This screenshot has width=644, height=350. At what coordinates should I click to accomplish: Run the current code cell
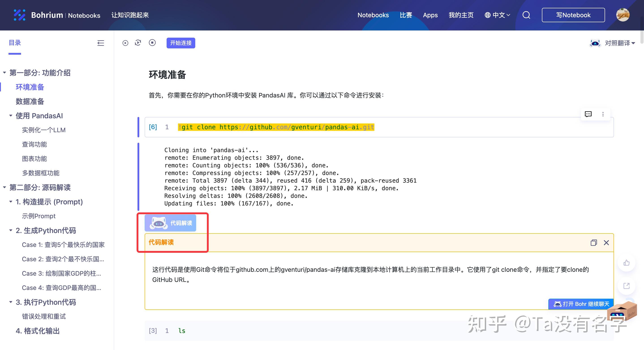point(125,43)
